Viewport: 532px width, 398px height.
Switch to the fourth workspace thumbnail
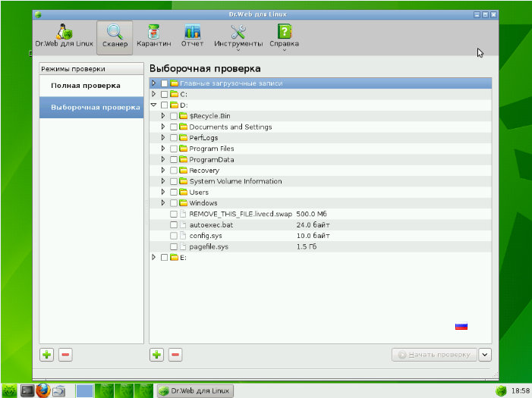click(x=144, y=390)
